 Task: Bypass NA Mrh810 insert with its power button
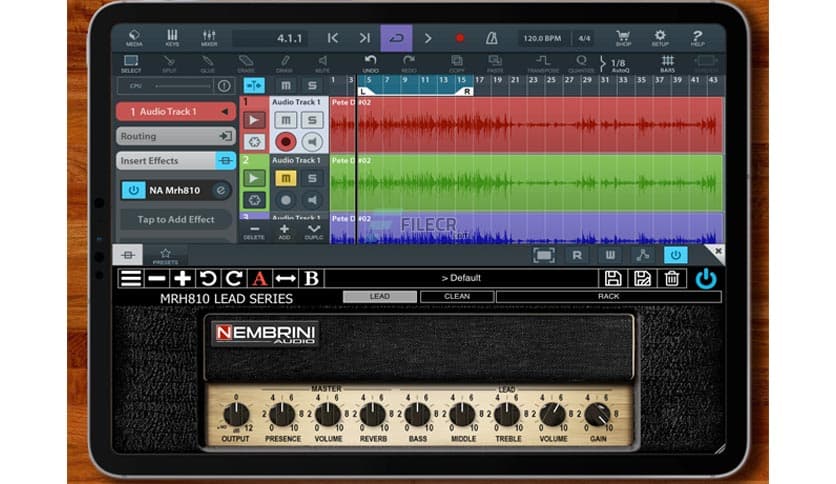point(133,190)
